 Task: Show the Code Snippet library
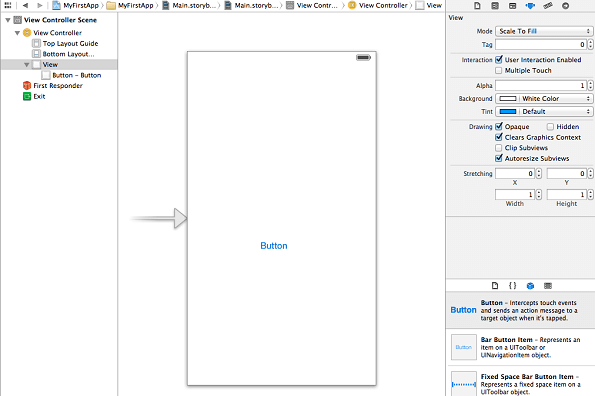pyautogui.click(x=512, y=286)
